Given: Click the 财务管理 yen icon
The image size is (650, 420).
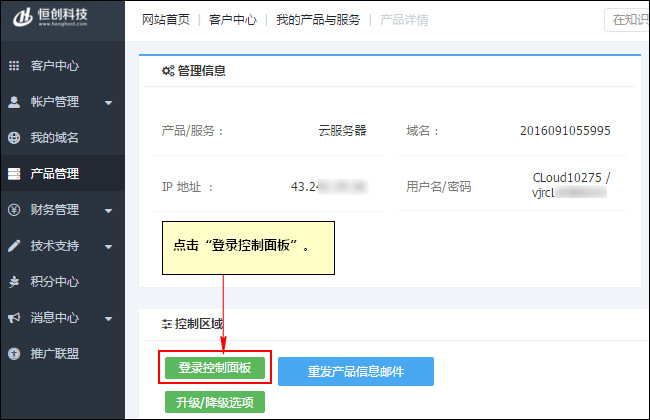Looking at the screenshot, I should click(x=14, y=210).
